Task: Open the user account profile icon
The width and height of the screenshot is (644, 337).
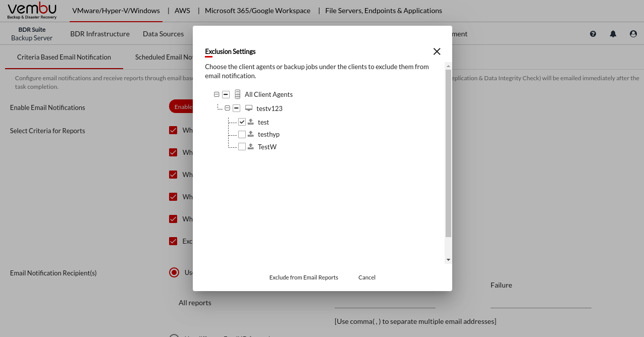Action: click(633, 34)
